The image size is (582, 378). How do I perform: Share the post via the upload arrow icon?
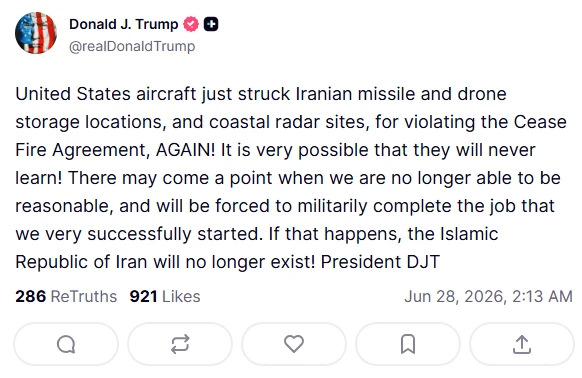pos(522,344)
